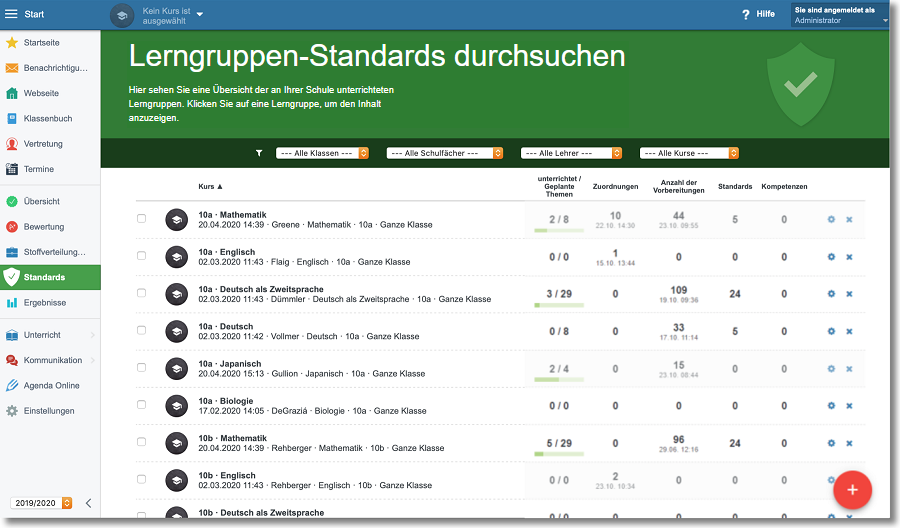This screenshot has width=900, height=528.
Task: Open settings gear for 10b Mathematik
Action: (x=831, y=443)
